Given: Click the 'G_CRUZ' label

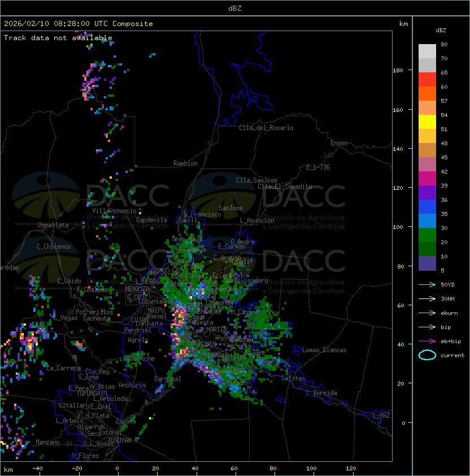Looking at the screenshot, I should click(x=137, y=297).
